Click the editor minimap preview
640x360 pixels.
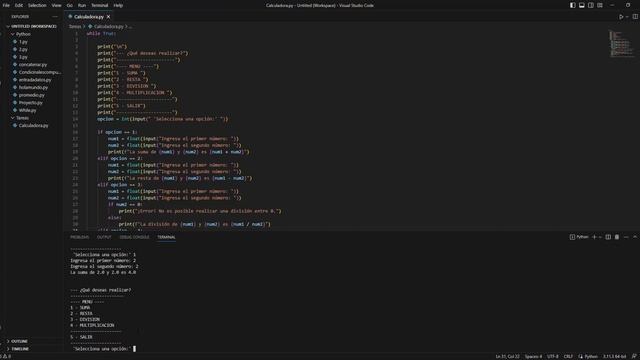click(x=621, y=44)
